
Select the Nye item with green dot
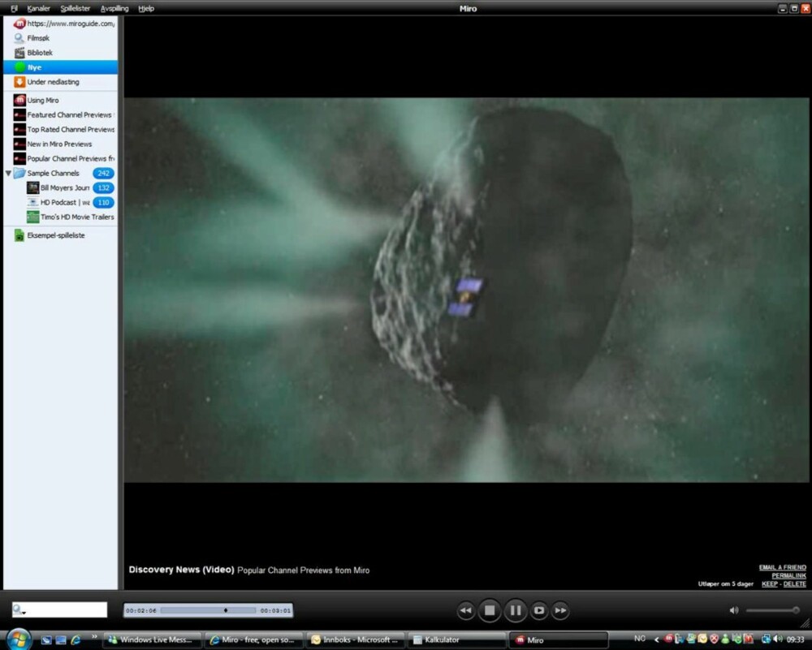(60, 67)
